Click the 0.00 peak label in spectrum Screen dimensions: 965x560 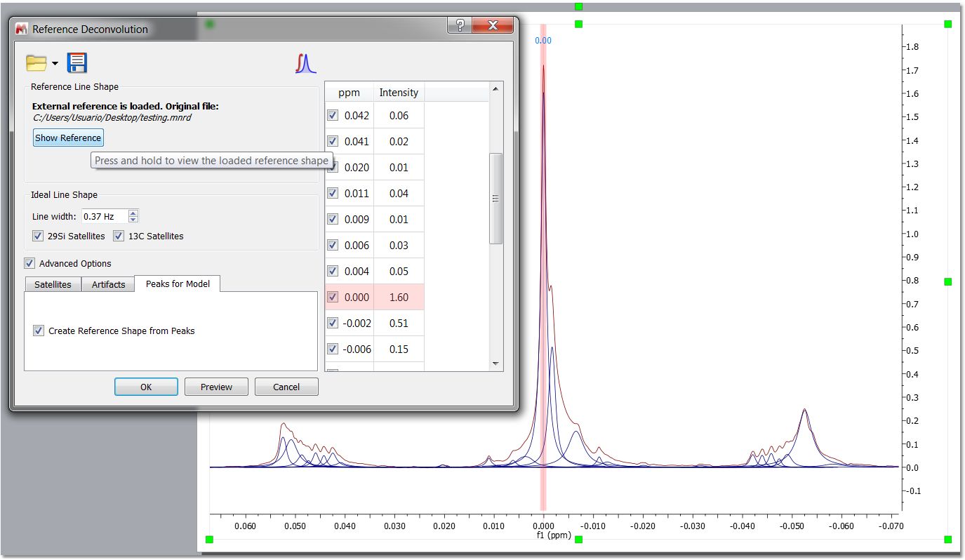pos(543,40)
